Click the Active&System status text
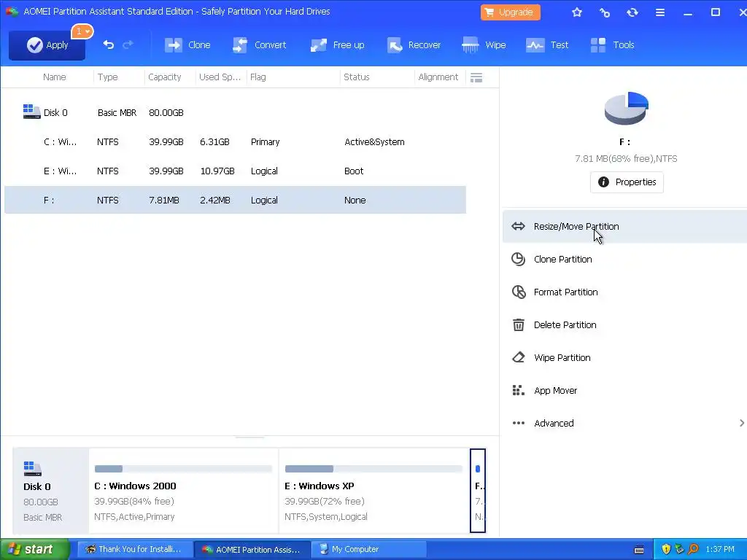The width and height of the screenshot is (747, 560). pyautogui.click(x=374, y=142)
